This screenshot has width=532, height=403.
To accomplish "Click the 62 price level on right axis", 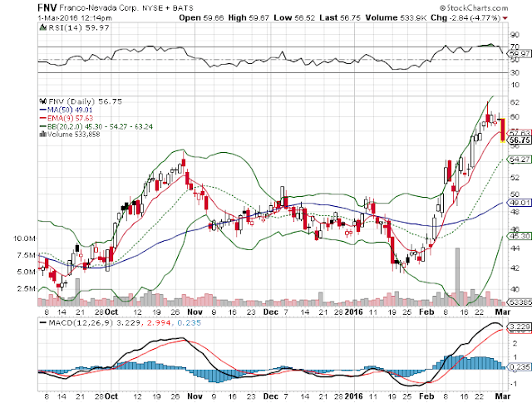I will click(514, 102).
